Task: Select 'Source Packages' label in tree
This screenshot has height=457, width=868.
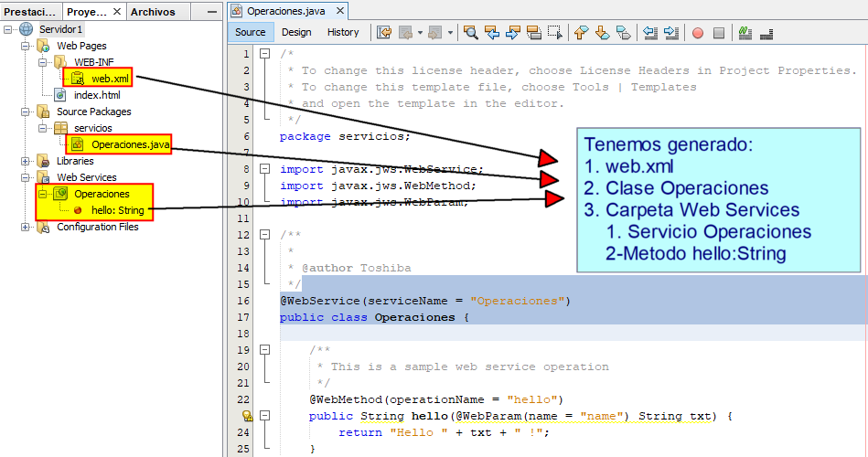Action: (94, 112)
